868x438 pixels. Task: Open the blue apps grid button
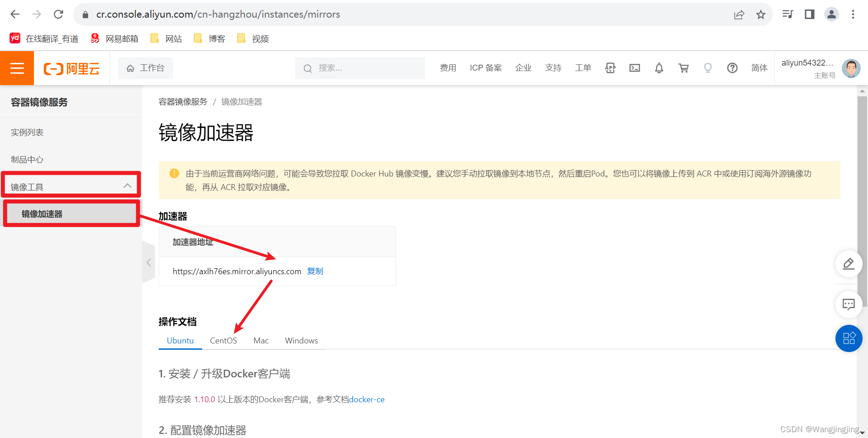tap(849, 338)
